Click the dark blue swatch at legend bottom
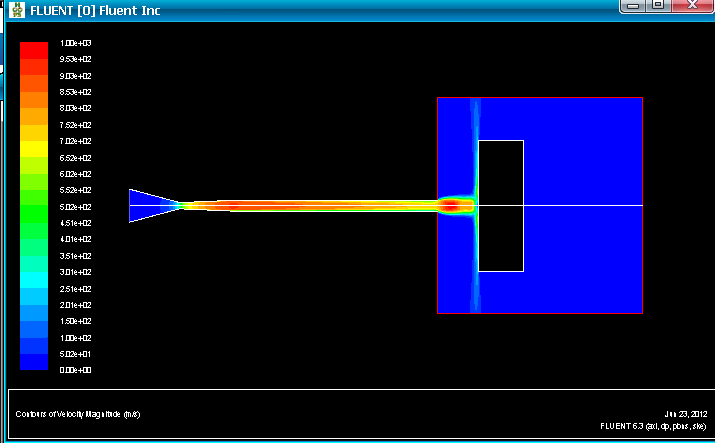This screenshot has height=443, width=715. pyautogui.click(x=34, y=362)
